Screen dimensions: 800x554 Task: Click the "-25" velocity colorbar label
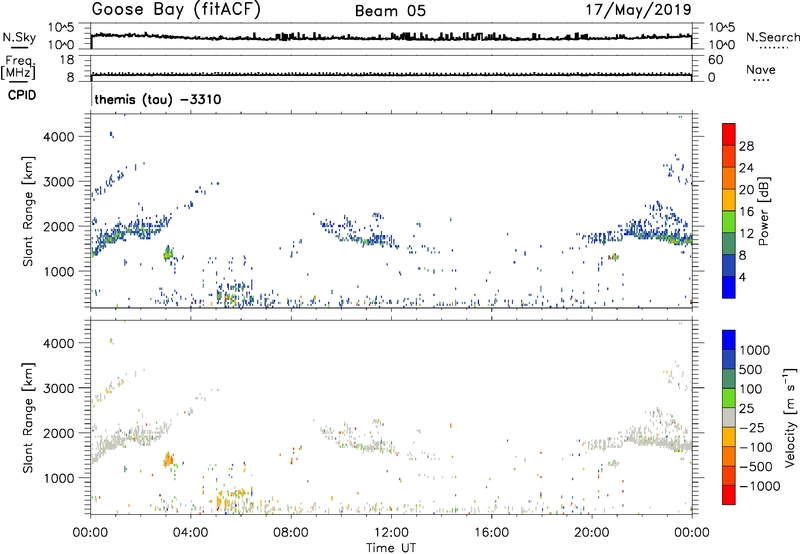pyautogui.click(x=752, y=427)
